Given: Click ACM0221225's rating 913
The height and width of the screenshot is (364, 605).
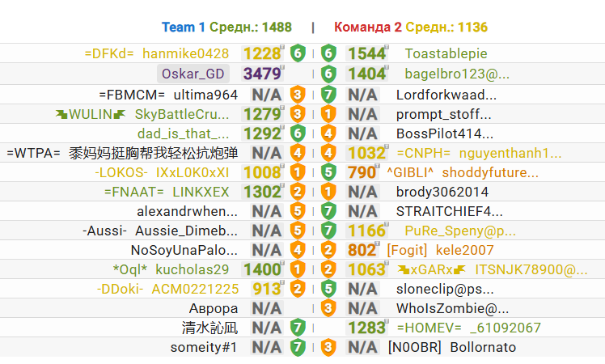Looking at the screenshot, I should (x=268, y=289).
